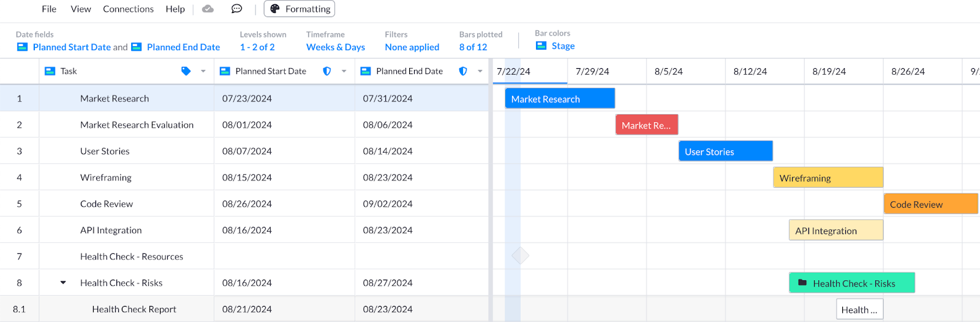Click Planned Start Date column field icon
This screenshot has width=980, height=322.
225,71
